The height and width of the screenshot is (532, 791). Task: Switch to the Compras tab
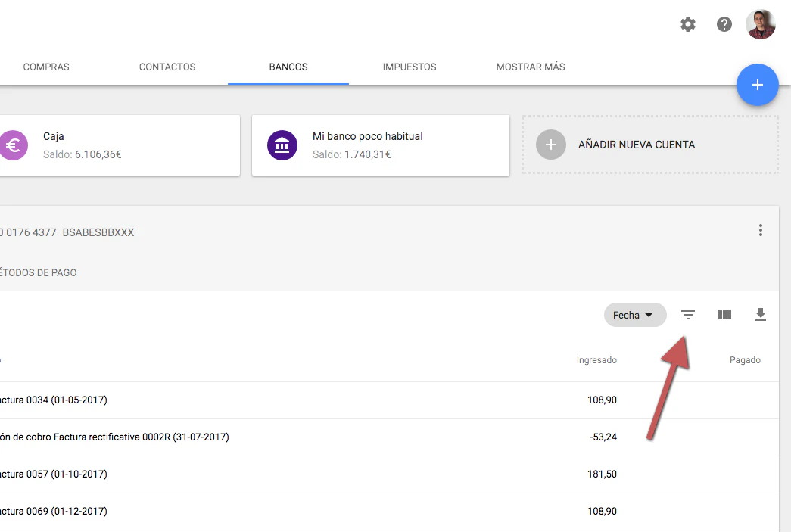(x=46, y=67)
